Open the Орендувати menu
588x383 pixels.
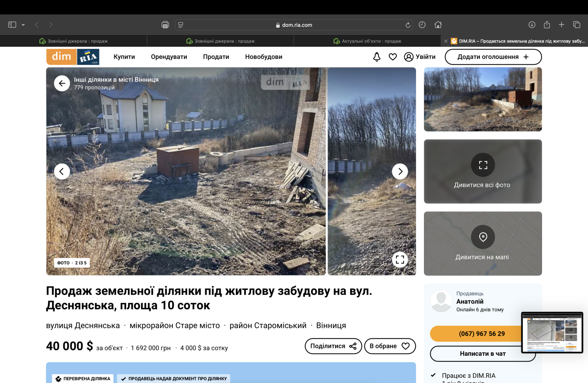click(169, 57)
